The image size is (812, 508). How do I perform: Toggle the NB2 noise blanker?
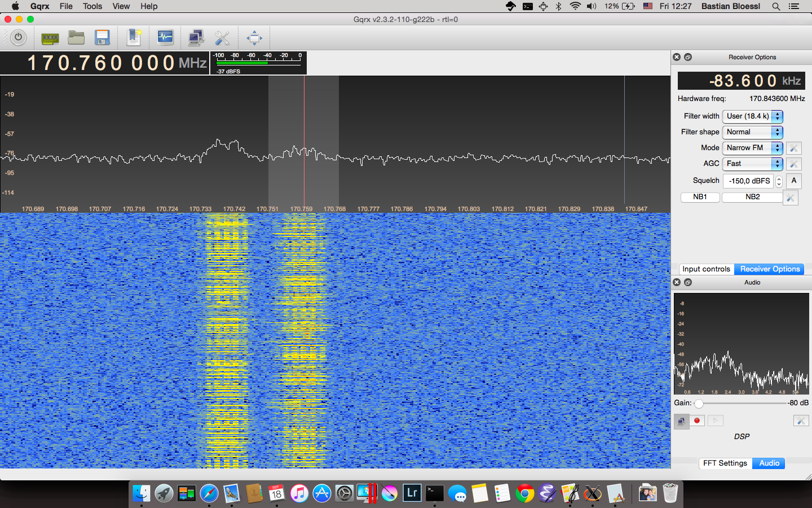click(752, 197)
